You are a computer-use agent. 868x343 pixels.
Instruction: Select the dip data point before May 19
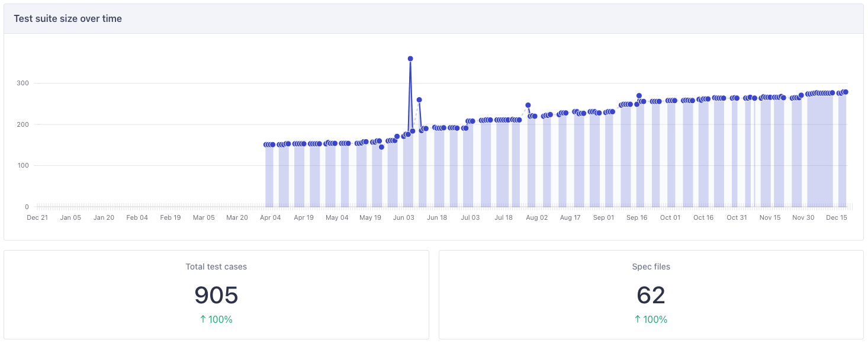(x=381, y=148)
